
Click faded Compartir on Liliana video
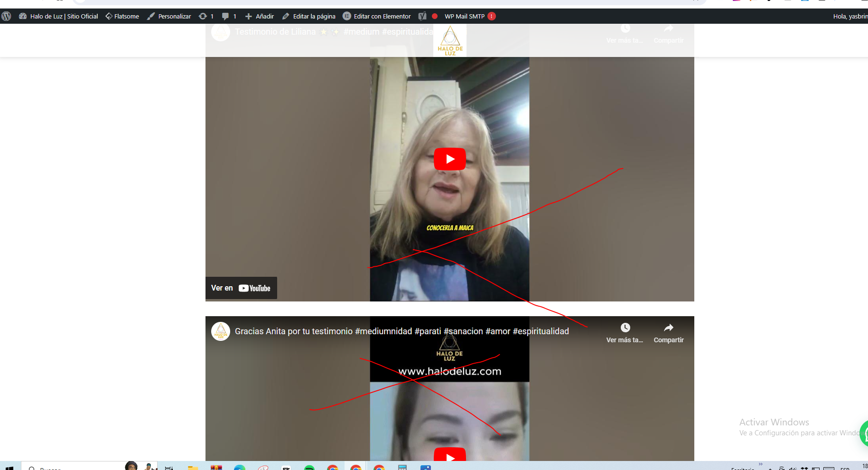(668, 34)
